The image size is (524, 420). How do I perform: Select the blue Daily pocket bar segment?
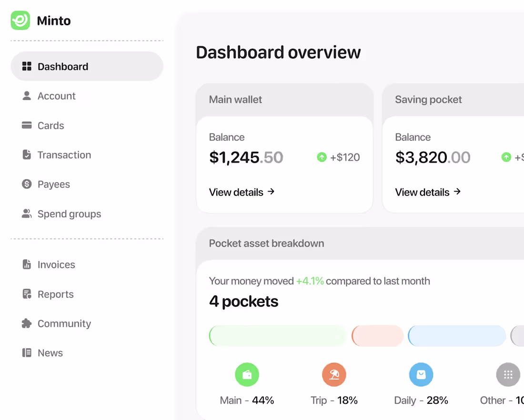coord(457,336)
